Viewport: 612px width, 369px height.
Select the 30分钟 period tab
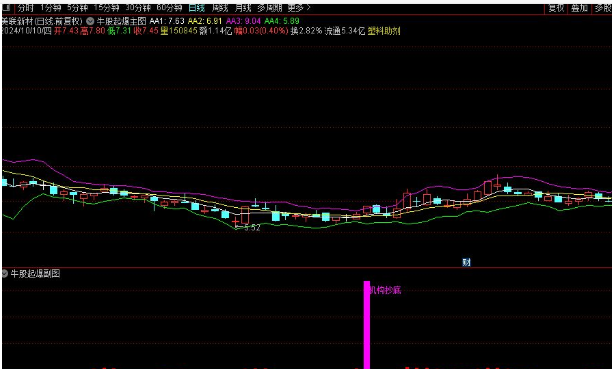pyautogui.click(x=138, y=8)
